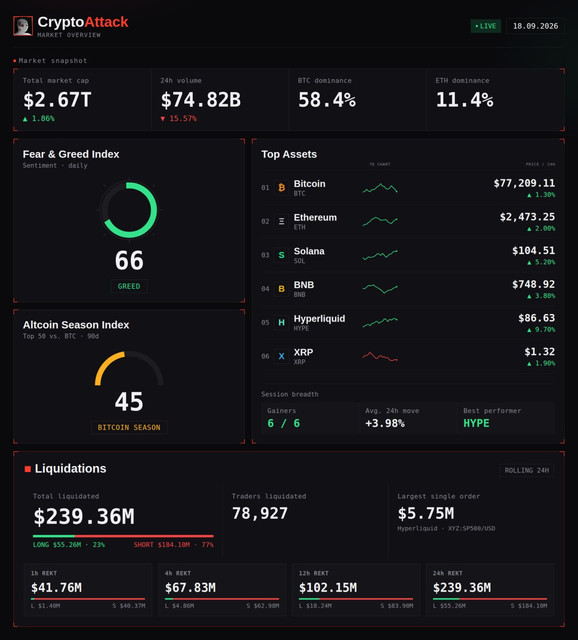Click the Hyperliquid XYZ:SP500/USD caption

tap(446, 529)
